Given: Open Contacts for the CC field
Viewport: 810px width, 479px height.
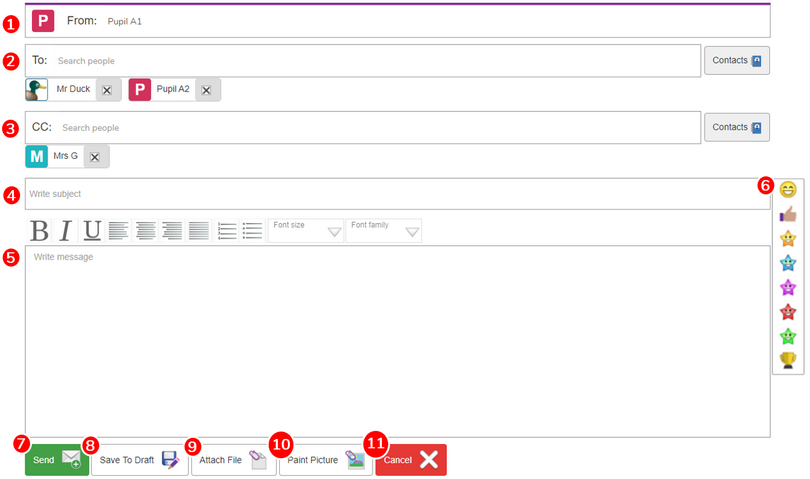Looking at the screenshot, I should [x=737, y=127].
